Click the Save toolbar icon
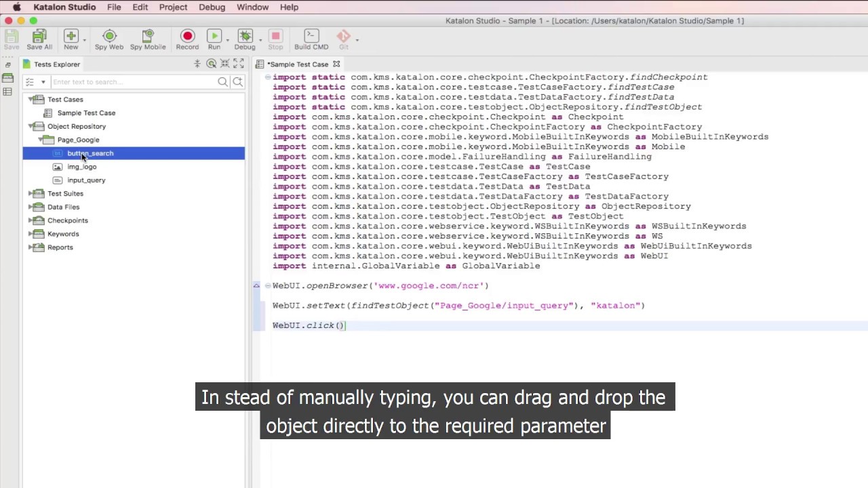Image resolution: width=868 pixels, height=488 pixels. tap(12, 39)
